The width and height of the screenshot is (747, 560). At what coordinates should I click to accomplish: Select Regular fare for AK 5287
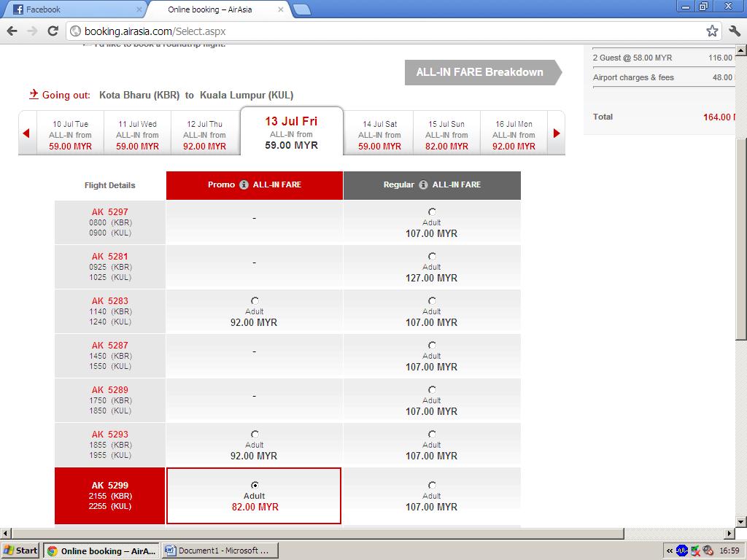coord(432,345)
